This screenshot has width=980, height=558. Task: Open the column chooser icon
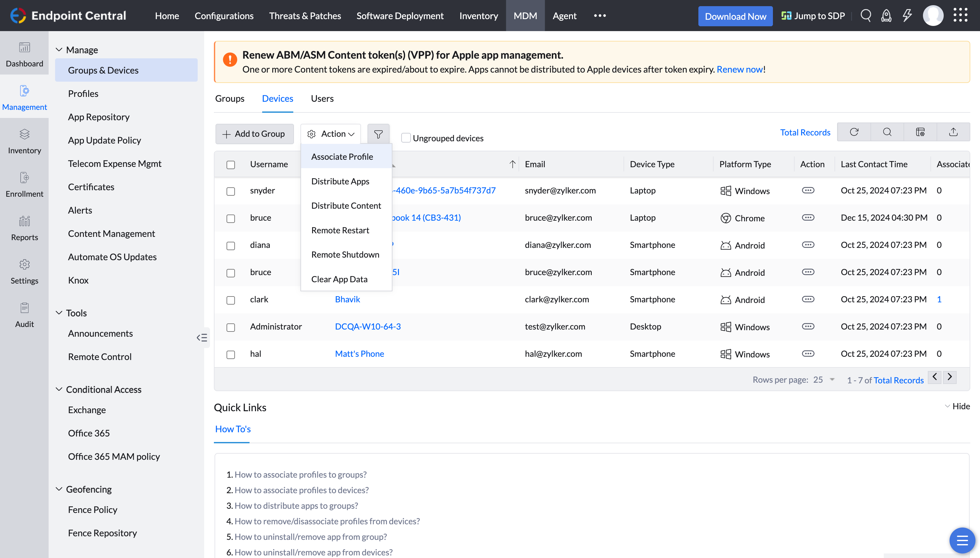[x=920, y=132]
